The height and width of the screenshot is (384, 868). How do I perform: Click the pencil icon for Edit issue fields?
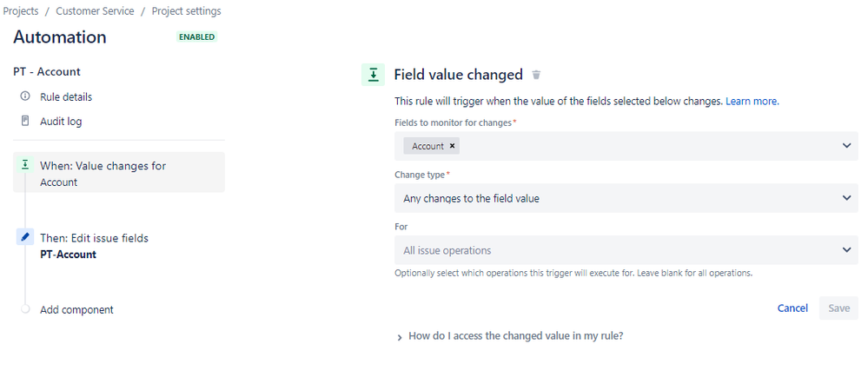(25, 237)
